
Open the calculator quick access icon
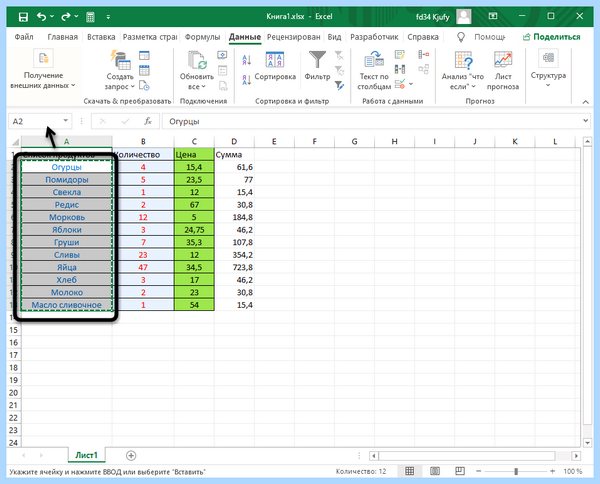click(90, 17)
